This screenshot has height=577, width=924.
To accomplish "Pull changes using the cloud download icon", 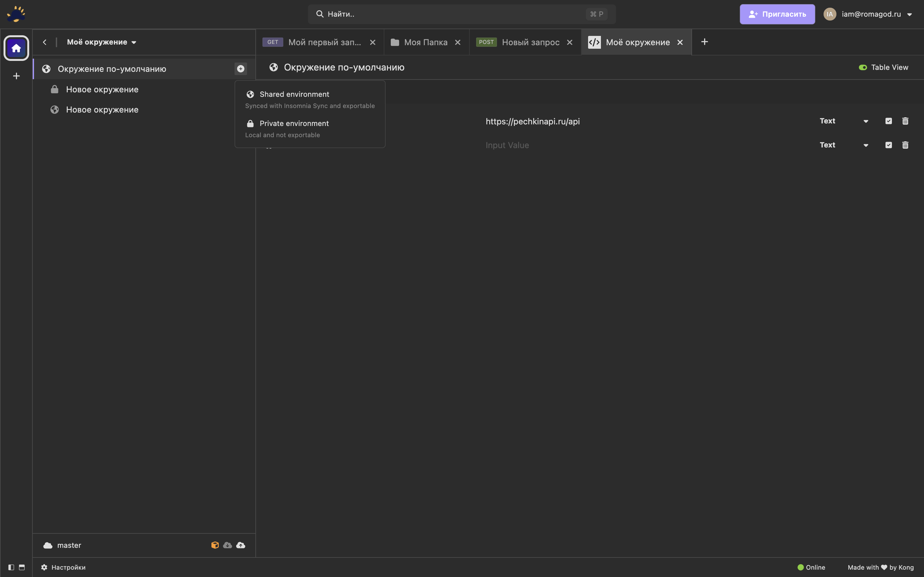I will tap(227, 545).
